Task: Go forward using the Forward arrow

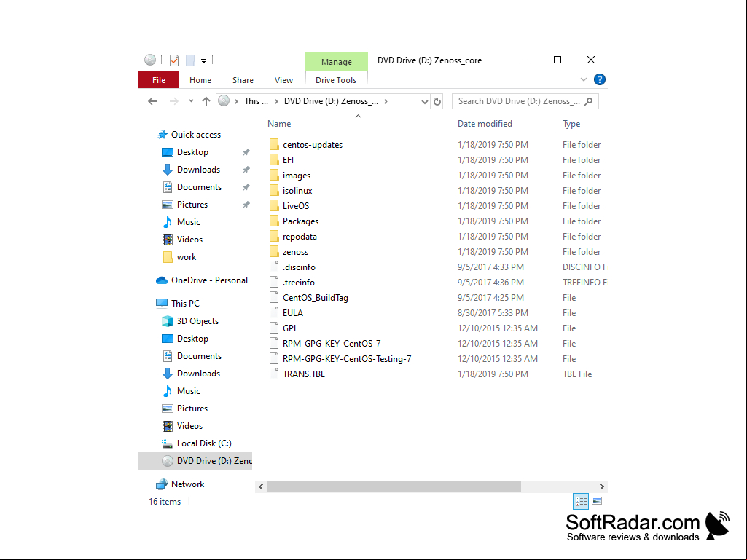Action: 174,101
